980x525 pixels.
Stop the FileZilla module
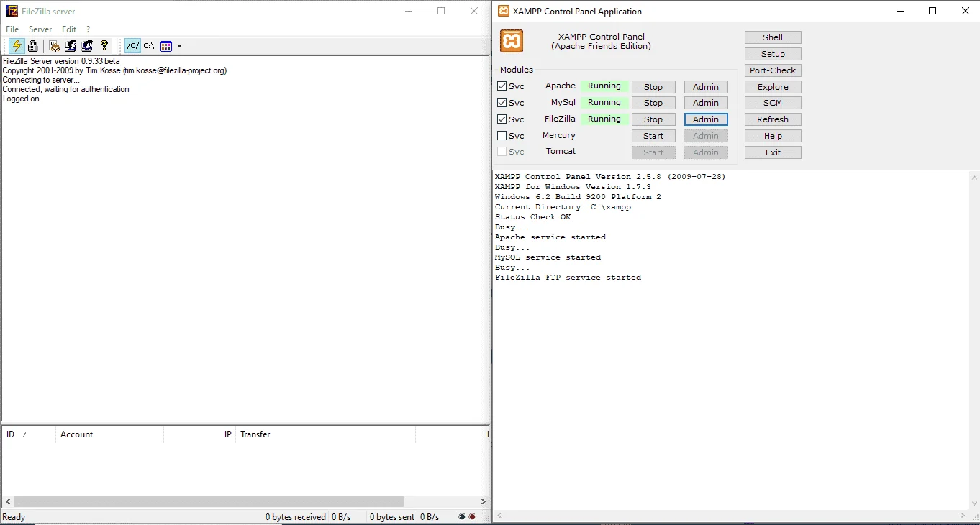653,119
